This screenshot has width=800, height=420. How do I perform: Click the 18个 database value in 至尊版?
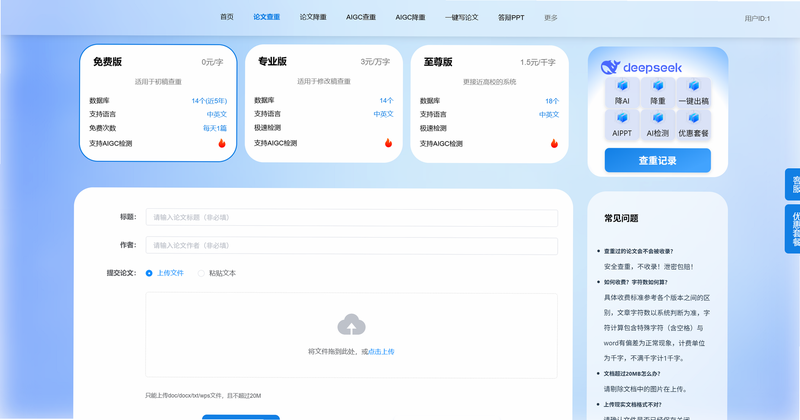point(552,101)
